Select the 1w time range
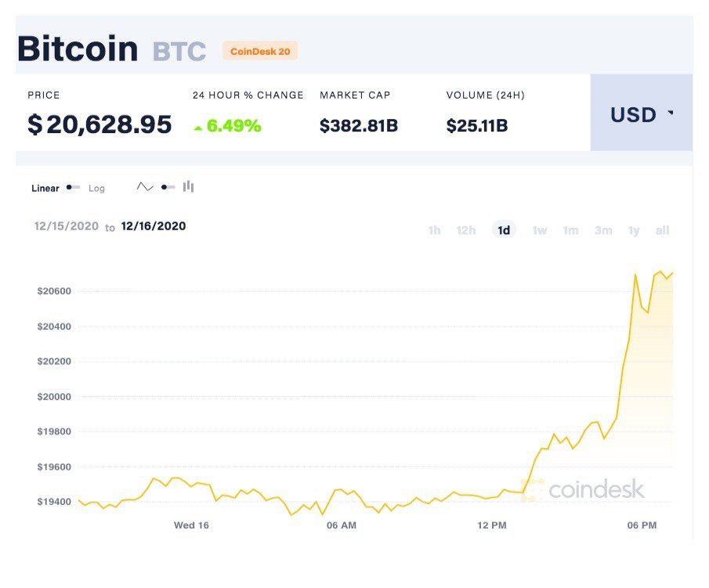The image size is (709, 588). point(540,230)
